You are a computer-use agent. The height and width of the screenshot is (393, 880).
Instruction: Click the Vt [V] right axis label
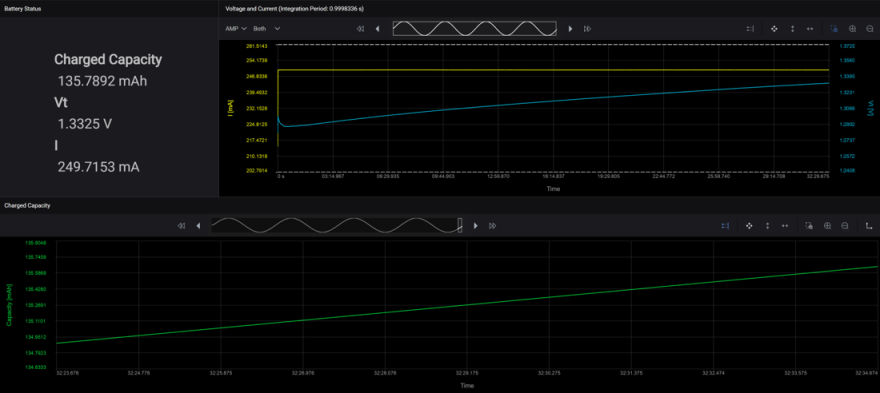point(872,108)
